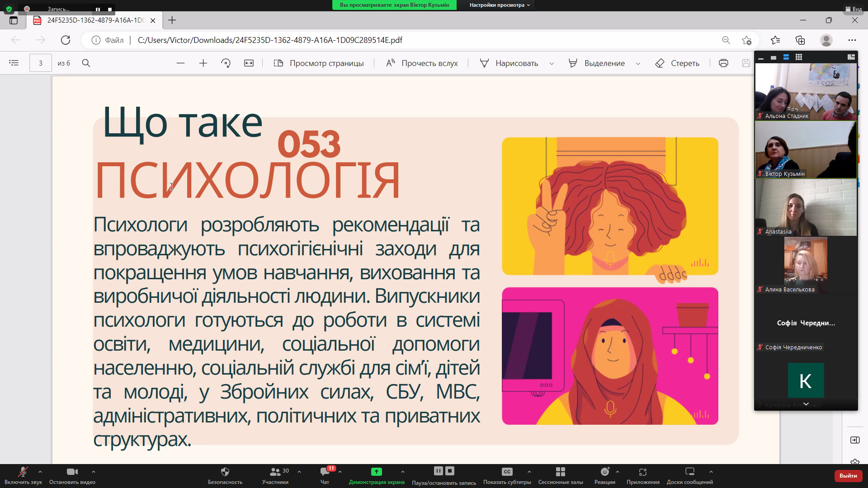Open Настройки просмотра dropdown

(499, 5)
